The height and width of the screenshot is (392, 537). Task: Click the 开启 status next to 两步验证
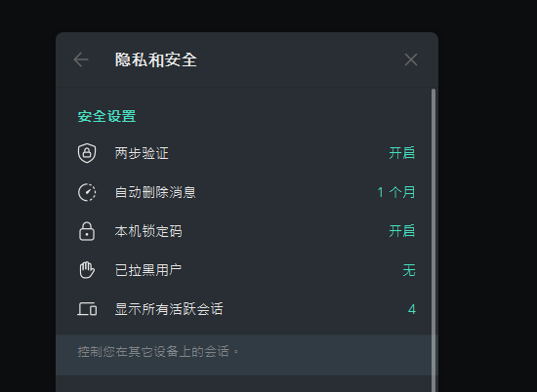pyautogui.click(x=402, y=153)
